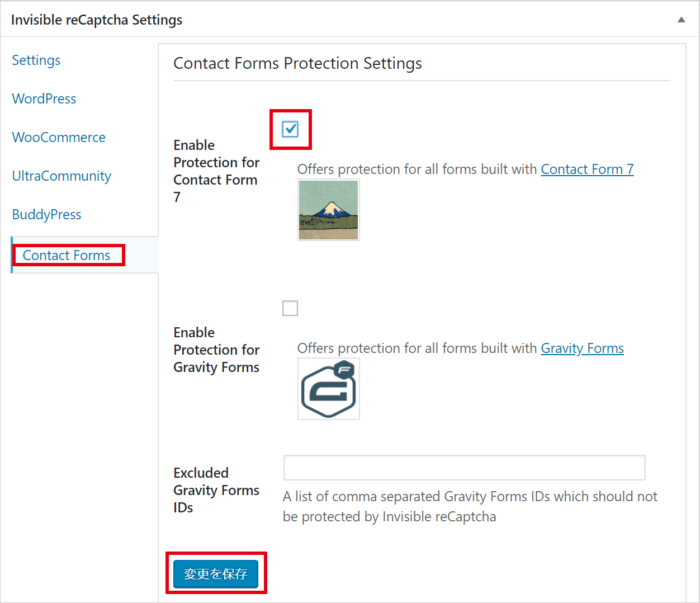The width and height of the screenshot is (700, 603).
Task: Switch to the WordPress tab
Action: [44, 99]
